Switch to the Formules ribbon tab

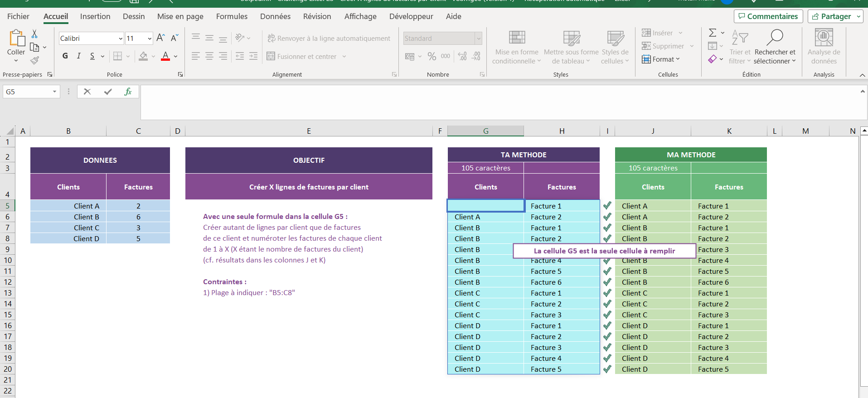[x=232, y=16]
